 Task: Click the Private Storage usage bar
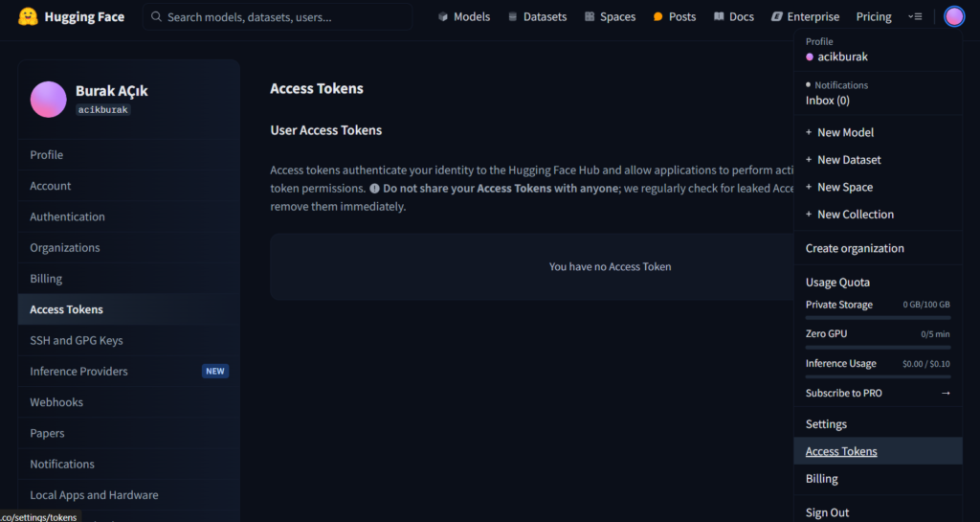(878, 318)
